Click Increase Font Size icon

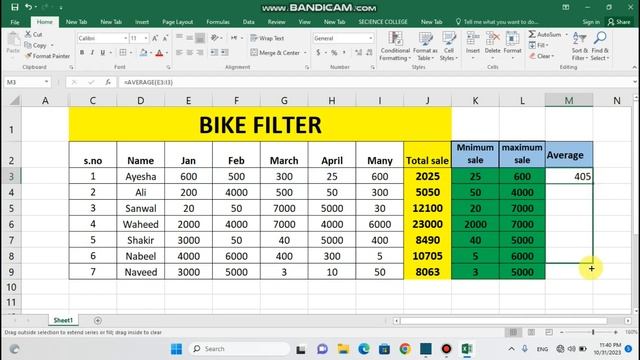pyautogui.click(x=155, y=38)
